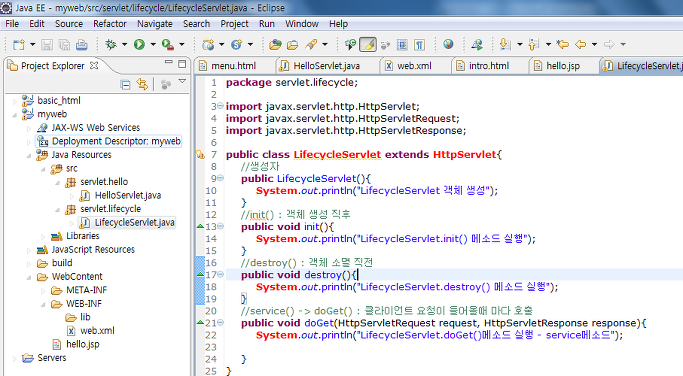Toggle Link with Editor in Project Explorer
683x376 pixels.
pyautogui.click(x=142, y=85)
